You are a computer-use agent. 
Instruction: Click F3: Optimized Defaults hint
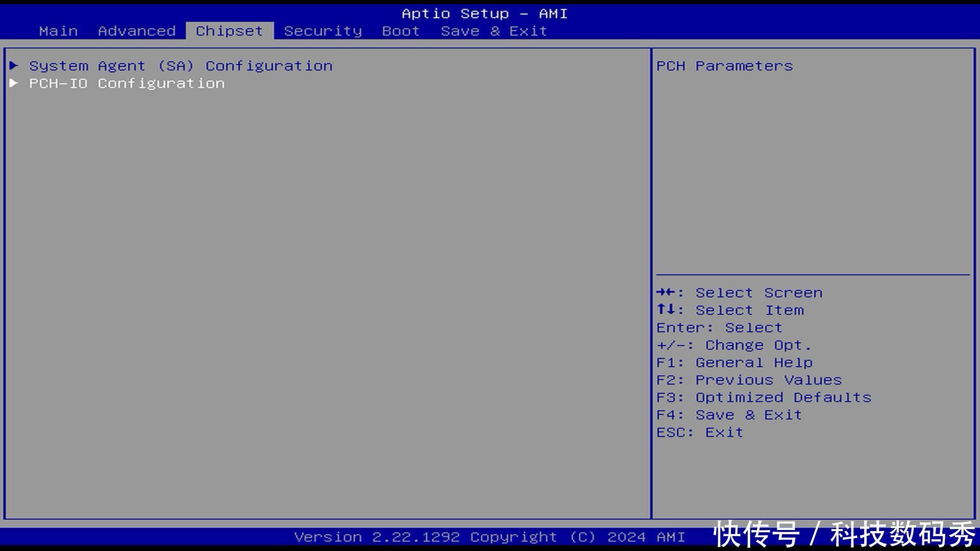tap(764, 397)
